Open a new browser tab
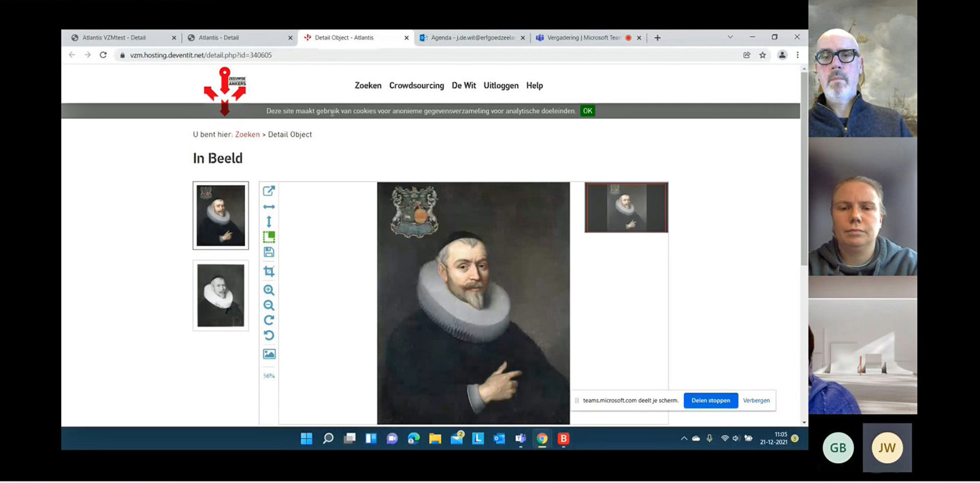Image resolution: width=980 pixels, height=483 pixels. point(657,38)
